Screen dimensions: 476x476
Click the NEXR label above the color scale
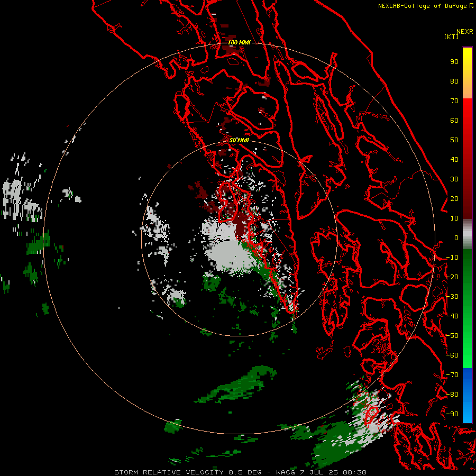(464, 32)
